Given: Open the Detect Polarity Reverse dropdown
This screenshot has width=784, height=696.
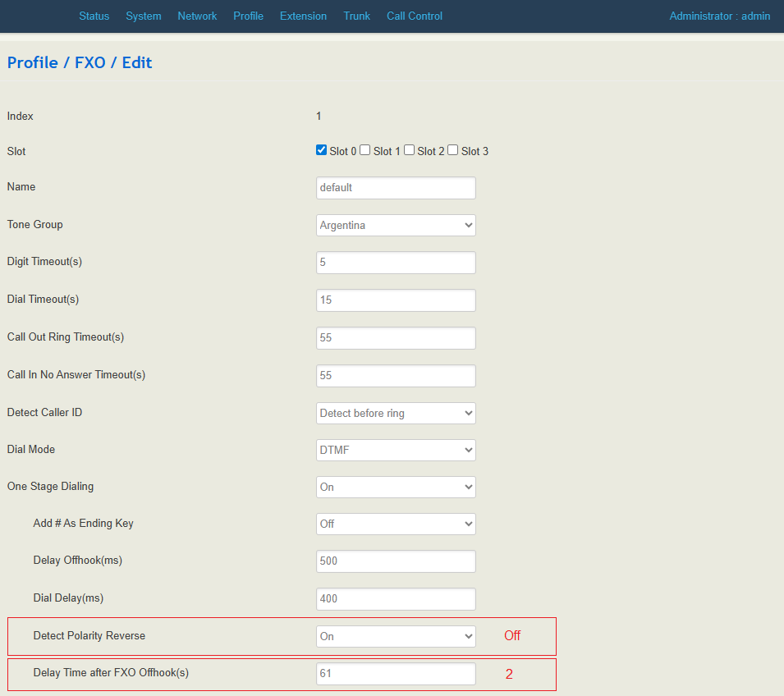Looking at the screenshot, I should (x=396, y=635).
